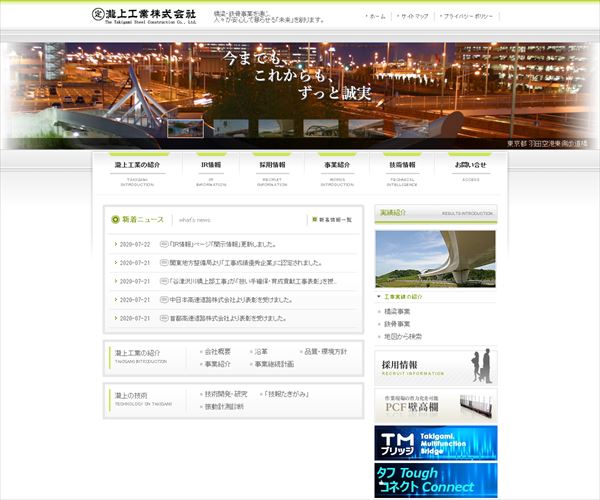Open news about 関東地方整備局 工事成績優秀企業
This screenshot has width=600, height=500.
coord(246,263)
